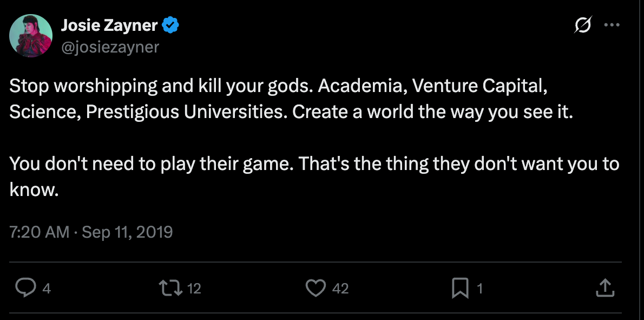Click the "You don't need to play" paragraph
Viewport: 644px width, 320px height.
pos(314,164)
